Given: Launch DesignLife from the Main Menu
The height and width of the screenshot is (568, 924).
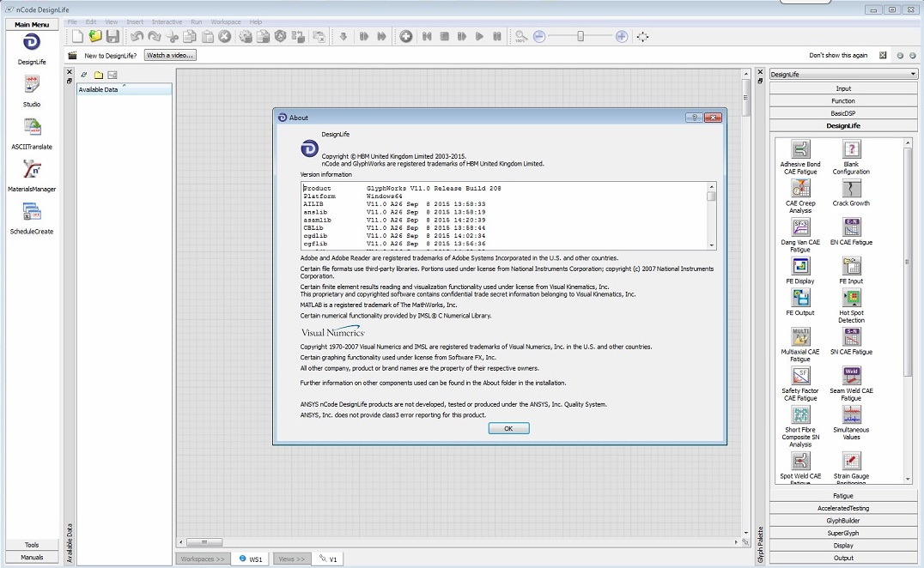Looking at the screenshot, I should click(32, 49).
